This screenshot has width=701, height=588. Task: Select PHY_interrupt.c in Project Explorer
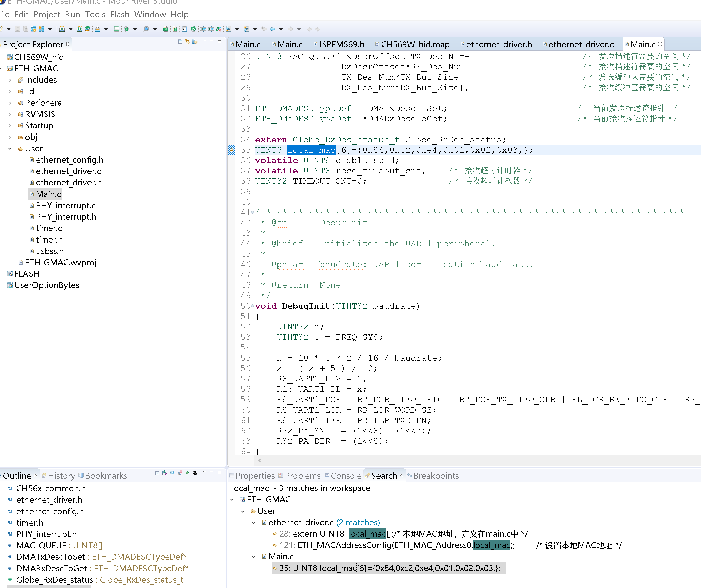65,206
